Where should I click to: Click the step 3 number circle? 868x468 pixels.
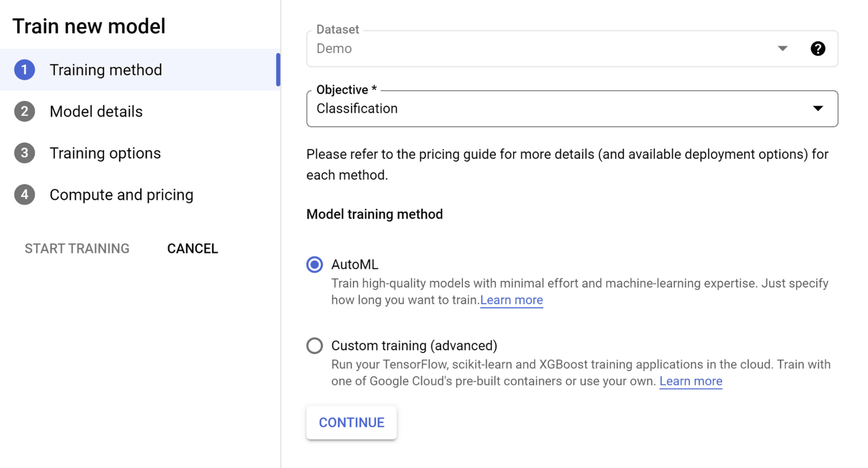click(x=25, y=153)
